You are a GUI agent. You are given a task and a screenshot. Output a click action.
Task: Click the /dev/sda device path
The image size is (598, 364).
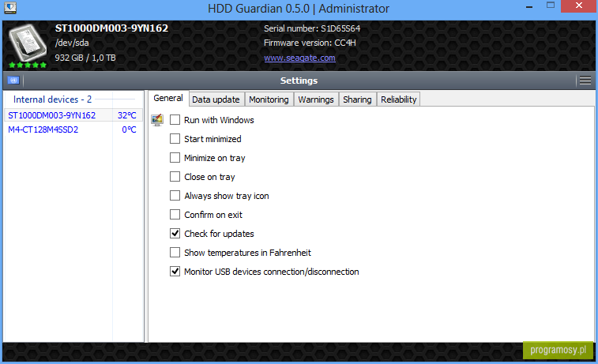point(72,43)
